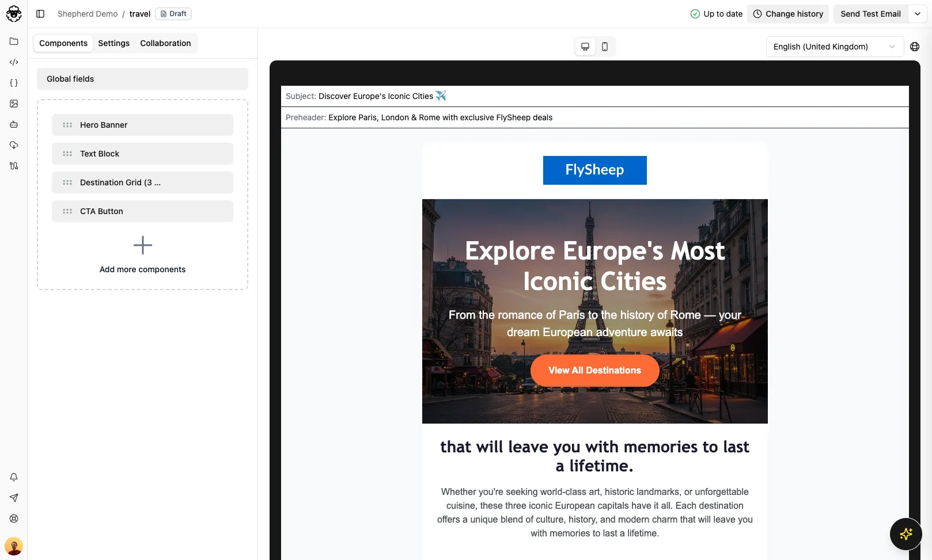Click the send paper-plane icon in sidebar

click(13, 498)
